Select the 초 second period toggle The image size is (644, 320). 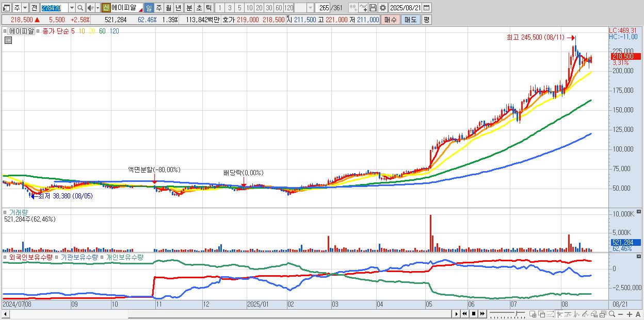199,8
